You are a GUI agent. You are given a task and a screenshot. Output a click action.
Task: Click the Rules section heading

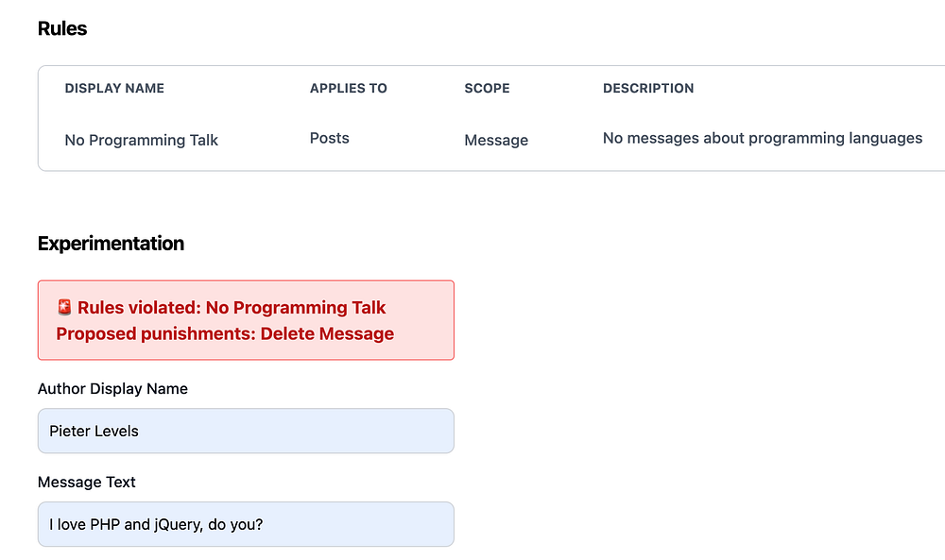(62, 28)
